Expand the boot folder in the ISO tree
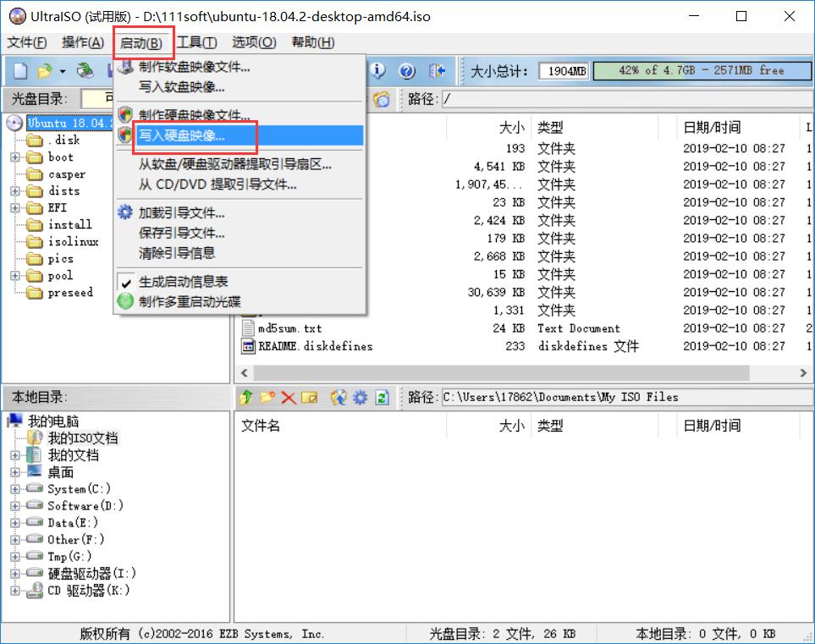The height and width of the screenshot is (644, 815). [x=16, y=157]
